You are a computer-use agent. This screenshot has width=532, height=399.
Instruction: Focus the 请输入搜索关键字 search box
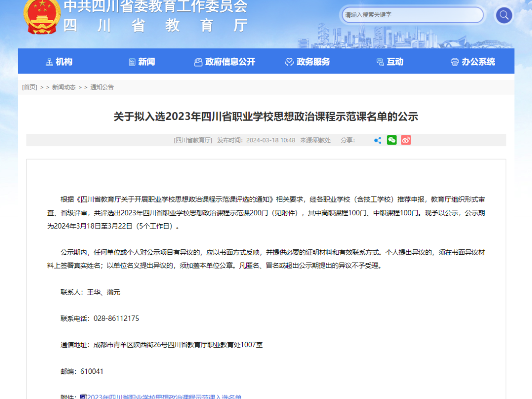(x=413, y=15)
